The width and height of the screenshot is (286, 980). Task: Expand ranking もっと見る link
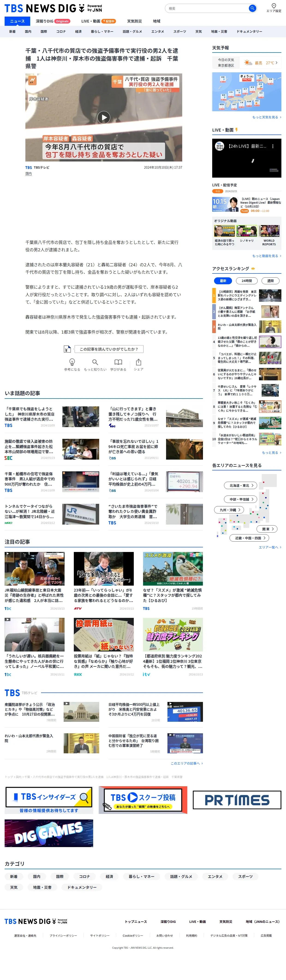point(271,452)
